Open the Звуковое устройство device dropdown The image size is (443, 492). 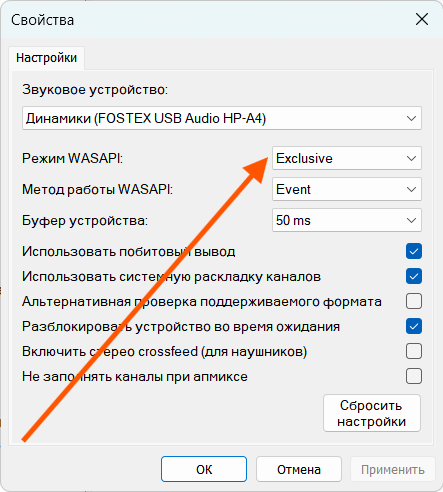point(222,118)
